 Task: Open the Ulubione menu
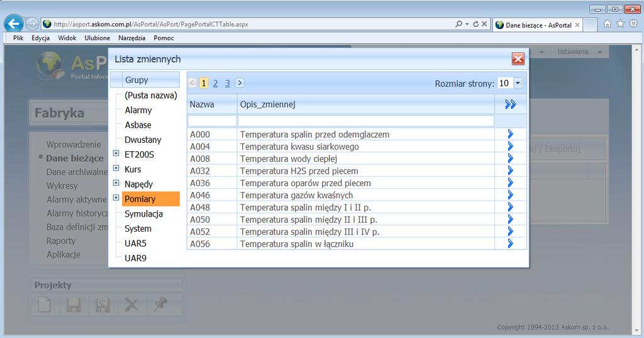pos(97,38)
